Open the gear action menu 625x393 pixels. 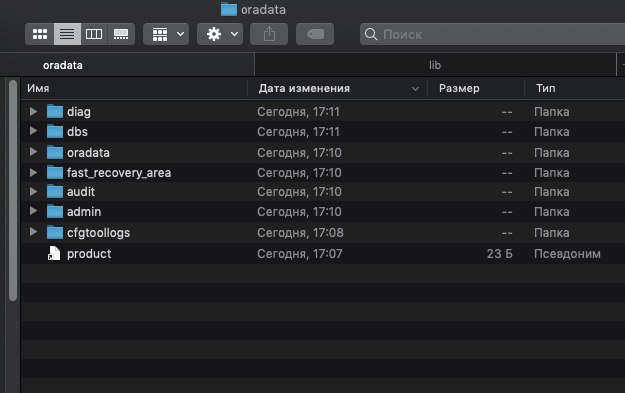point(220,34)
